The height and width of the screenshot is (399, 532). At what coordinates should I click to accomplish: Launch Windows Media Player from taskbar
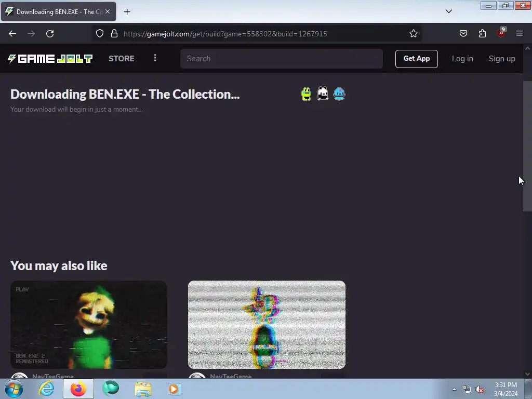(x=175, y=389)
